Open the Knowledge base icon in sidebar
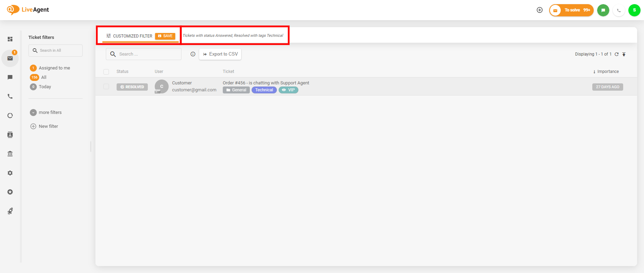Screen dimensions: 644x273 [10, 154]
